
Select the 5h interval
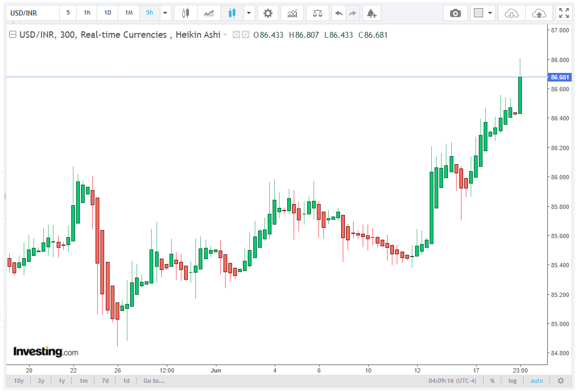150,13
